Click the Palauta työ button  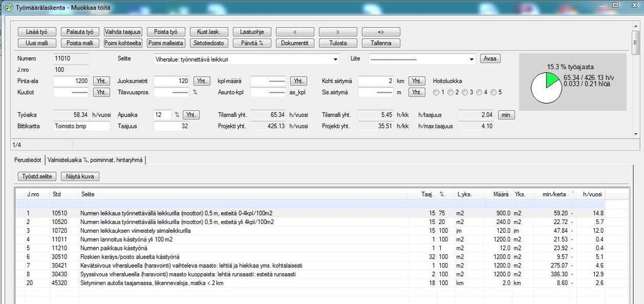coord(80,32)
